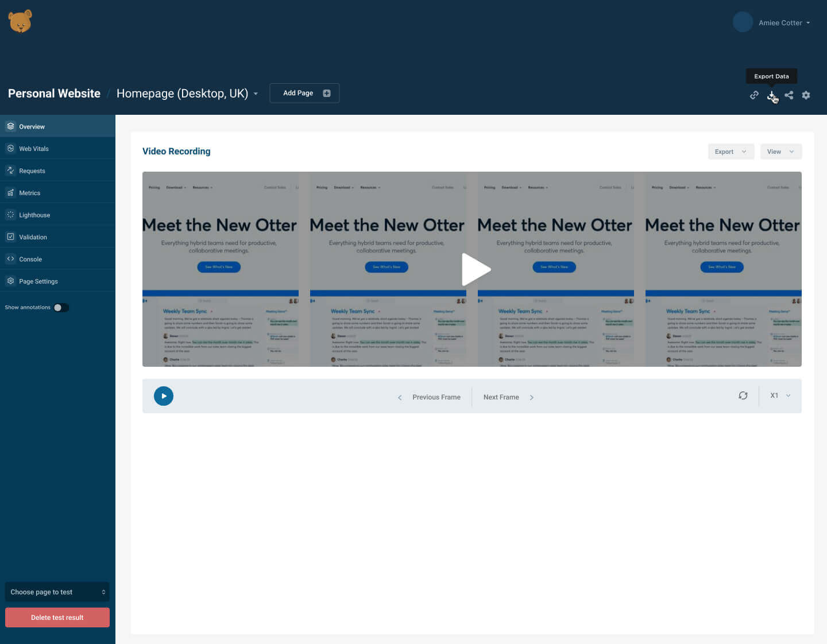The image size is (827, 644).
Task: Click the Personal Website breadcrumb
Action: [x=54, y=94]
